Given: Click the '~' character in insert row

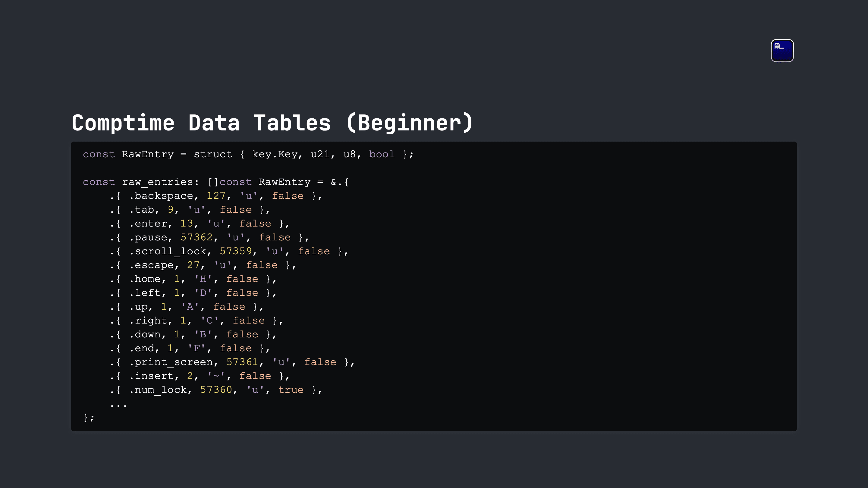Looking at the screenshot, I should (216, 376).
